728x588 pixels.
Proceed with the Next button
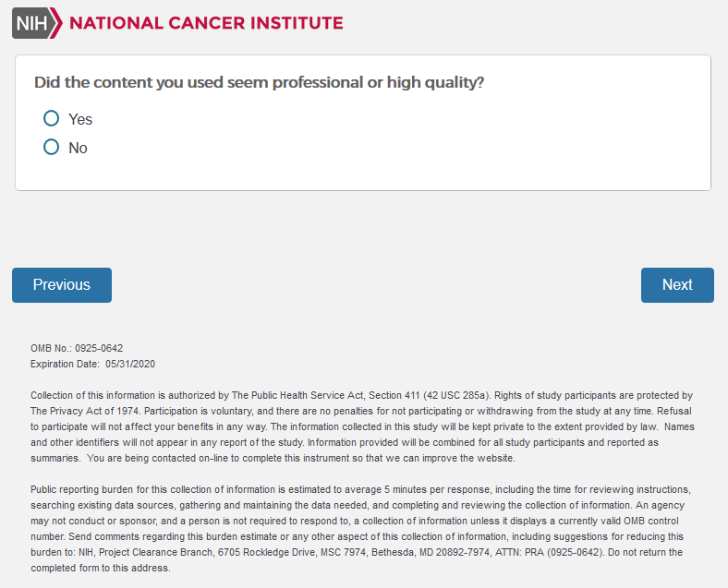point(677,285)
